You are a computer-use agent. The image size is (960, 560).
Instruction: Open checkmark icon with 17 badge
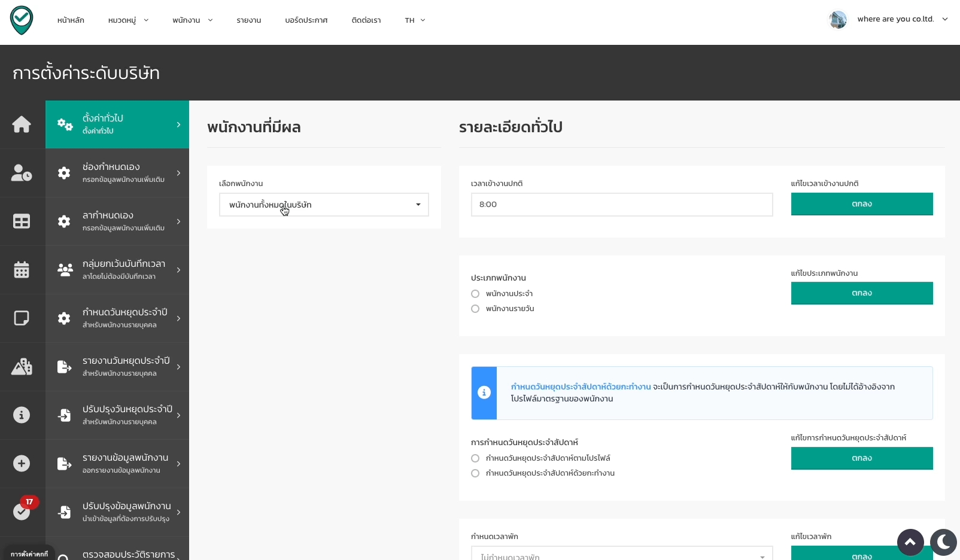click(x=22, y=512)
